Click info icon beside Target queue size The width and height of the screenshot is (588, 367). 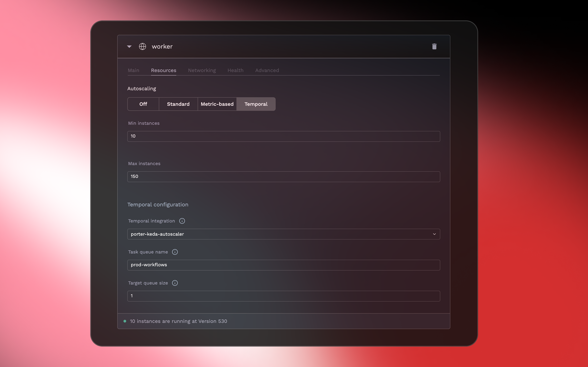[x=175, y=283]
